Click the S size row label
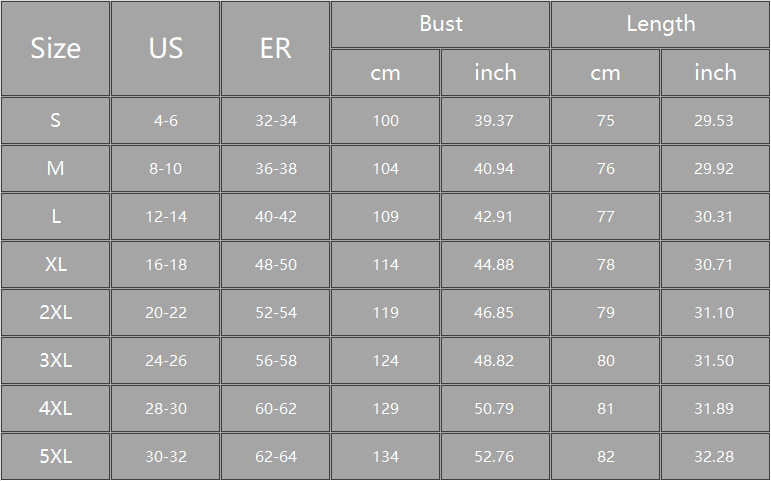This screenshot has width=771, height=481. tap(55, 121)
